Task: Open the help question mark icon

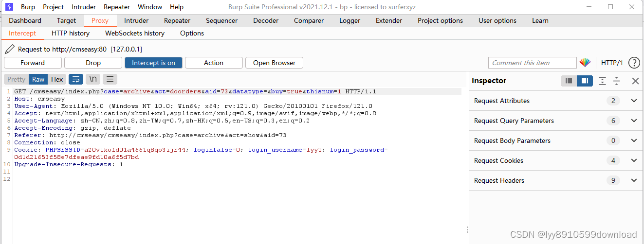Action: (x=634, y=63)
